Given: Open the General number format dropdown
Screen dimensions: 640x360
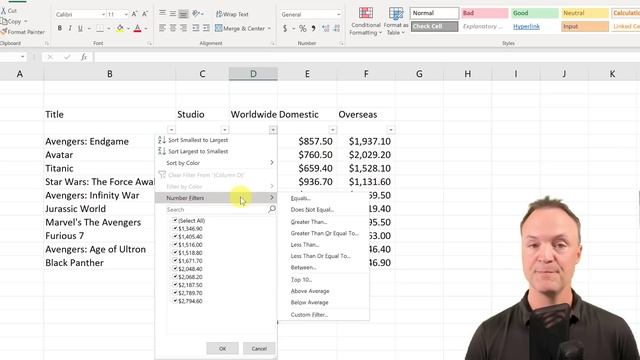Looking at the screenshot, I should coord(338,14).
